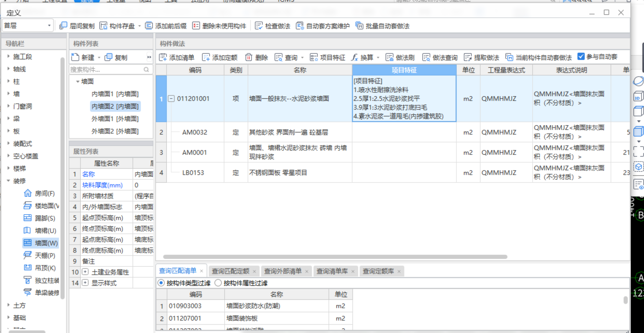
Task: Select component 内墙面1 [内墙面]
Action: 115,94
